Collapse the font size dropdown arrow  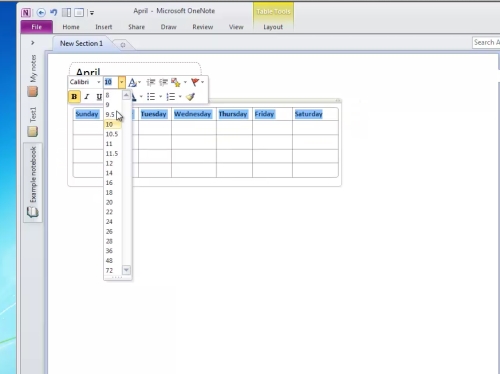[122, 82]
